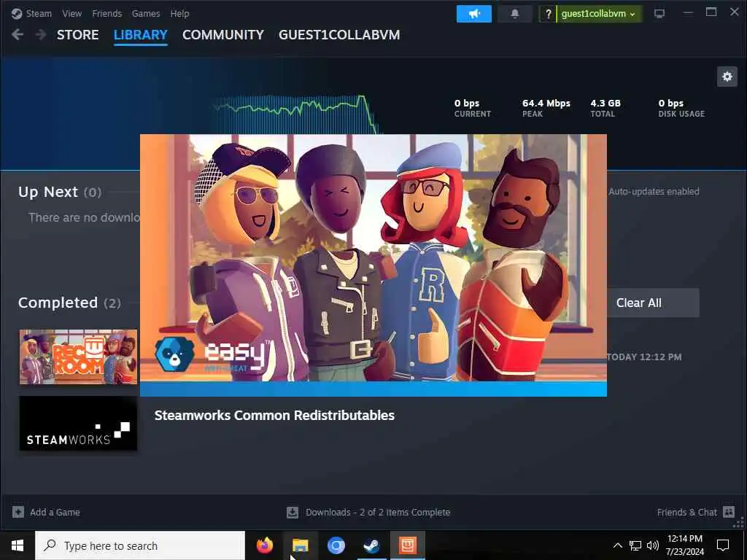747x560 pixels.
Task: Open the Windows Start menu
Action: point(18,545)
